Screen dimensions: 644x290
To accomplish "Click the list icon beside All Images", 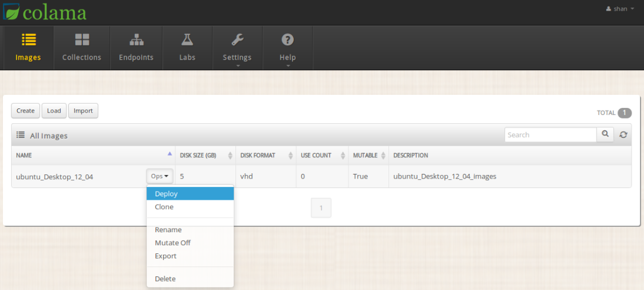I will pyautogui.click(x=20, y=135).
